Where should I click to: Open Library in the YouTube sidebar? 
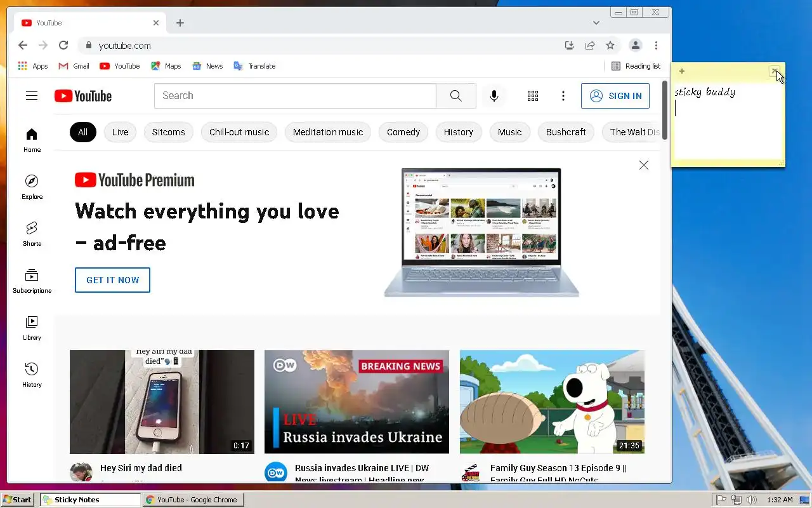point(32,328)
